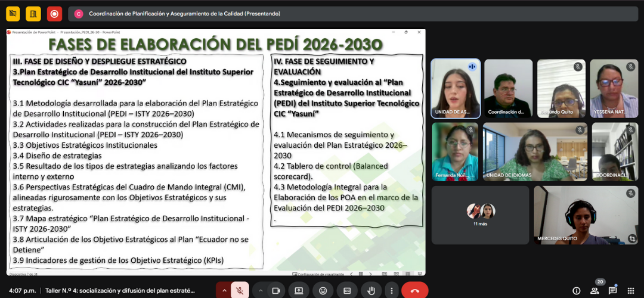Viewport: 644px width, 298px height.
Task: Click the yellow camera-blocked icon at top left
Action: pos(13,13)
